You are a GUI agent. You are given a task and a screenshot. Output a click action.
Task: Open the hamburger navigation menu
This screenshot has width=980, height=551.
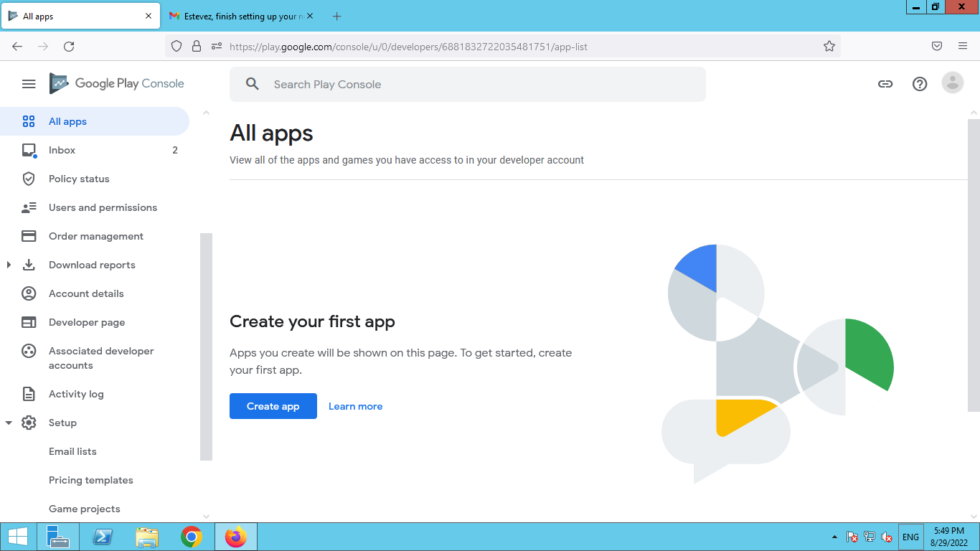point(29,84)
